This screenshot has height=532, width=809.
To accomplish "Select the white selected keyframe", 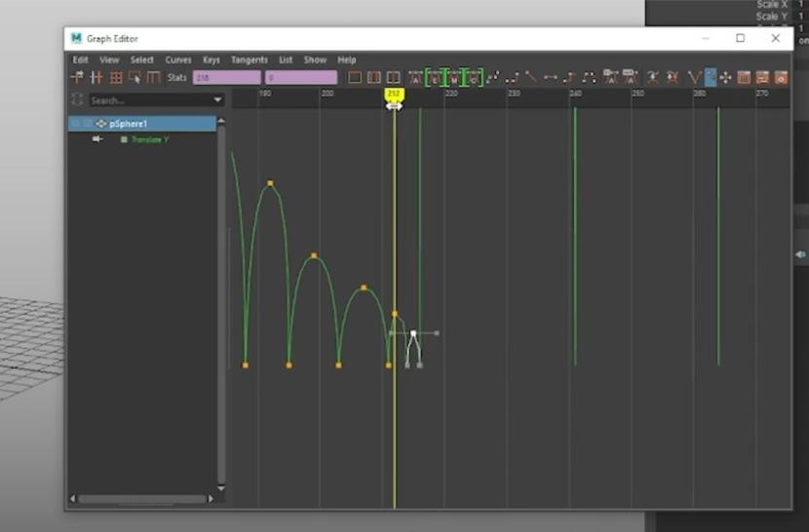I will 413,334.
